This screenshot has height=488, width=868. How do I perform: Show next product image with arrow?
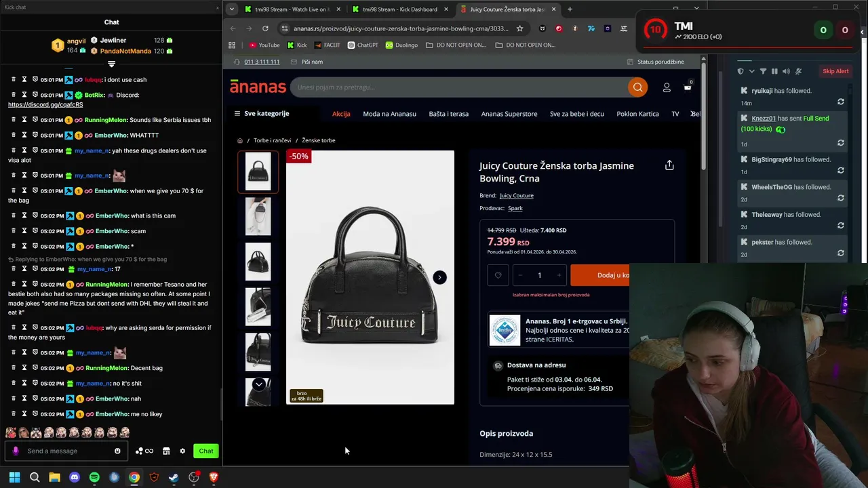(439, 277)
